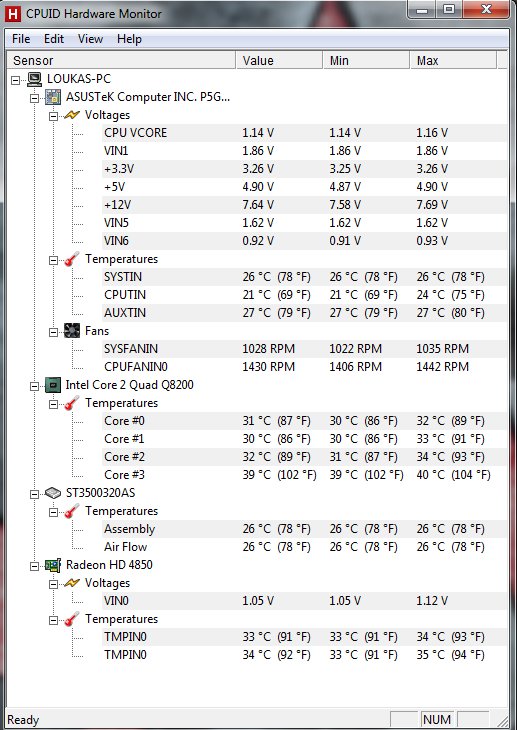517x730 pixels.
Task: Click the Radeon HD 4850 card icon
Action: click(53, 565)
